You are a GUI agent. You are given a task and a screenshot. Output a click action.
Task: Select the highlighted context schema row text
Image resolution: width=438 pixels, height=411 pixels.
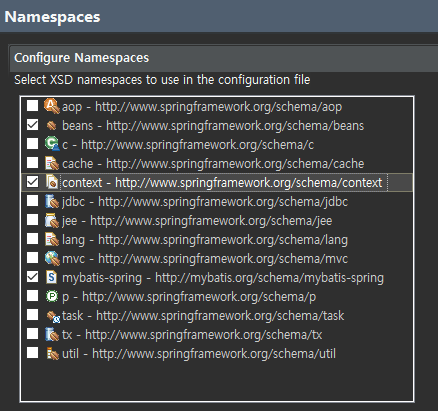pos(222,183)
